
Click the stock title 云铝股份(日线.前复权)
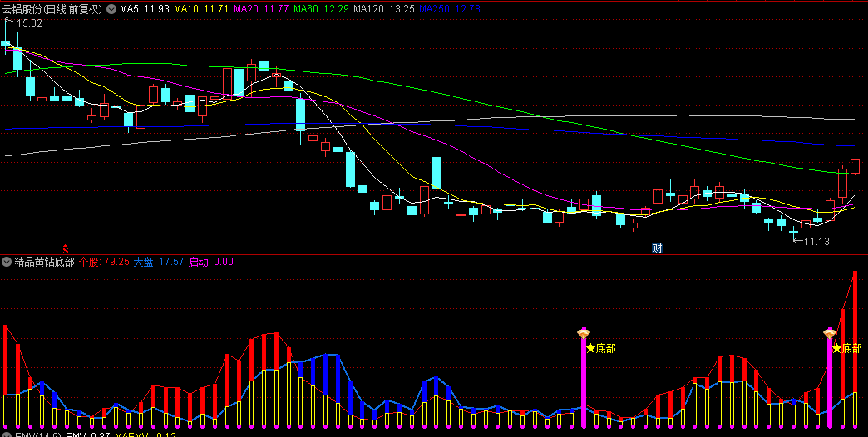pos(52,9)
